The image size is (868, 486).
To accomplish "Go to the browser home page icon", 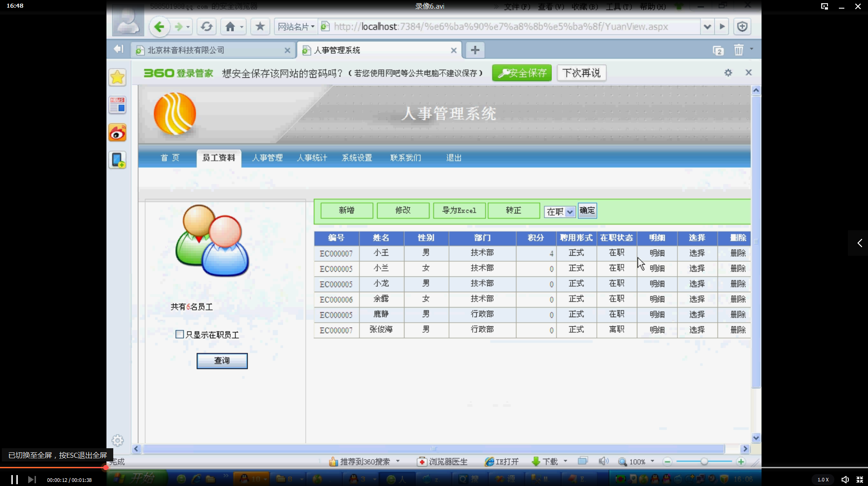I will tap(230, 27).
